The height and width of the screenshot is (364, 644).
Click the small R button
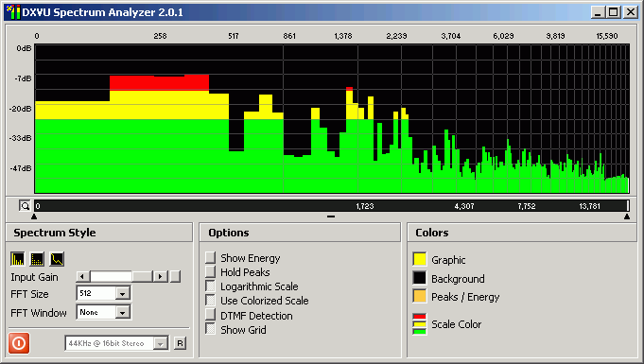(180, 343)
